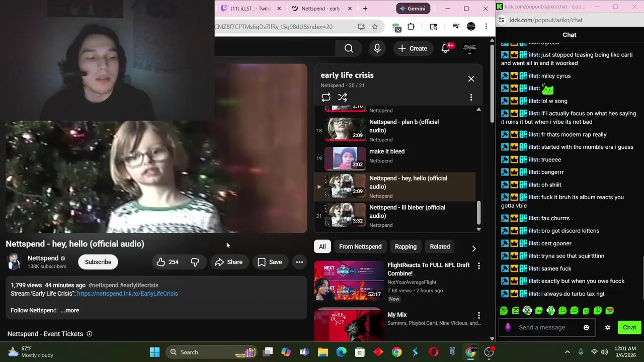Image resolution: width=644 pixels, height=362 pixels.
Task: Open the tab search icon in Chrome toolbar
Action: 434,27
